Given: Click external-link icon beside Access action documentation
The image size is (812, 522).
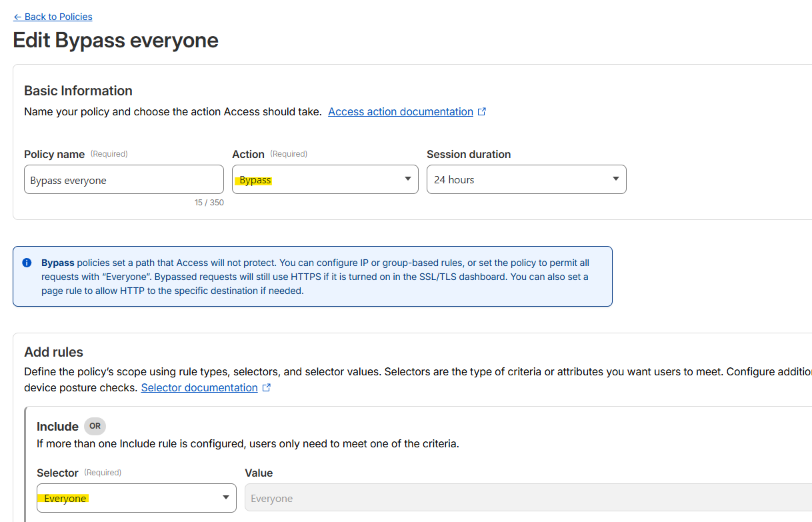Looking at the screenshot, I should (482, 112).
